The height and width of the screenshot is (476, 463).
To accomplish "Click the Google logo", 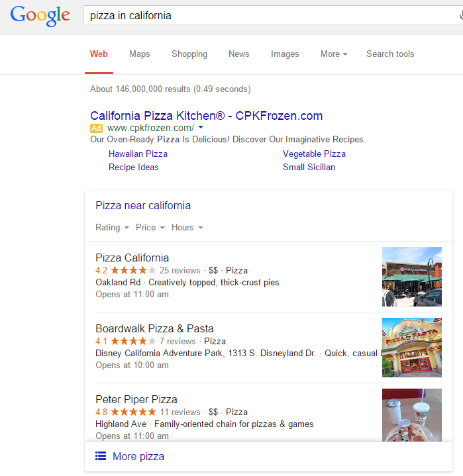I will [x=40, y=15].
